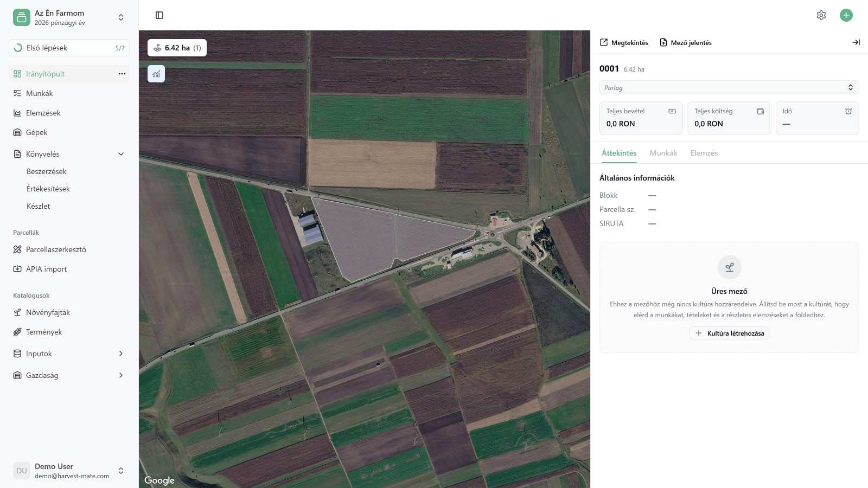Viewport: 868px width, 488px height.
Task: Click the Az Én Farmom logo icon
Action: (x=22, y=17)
